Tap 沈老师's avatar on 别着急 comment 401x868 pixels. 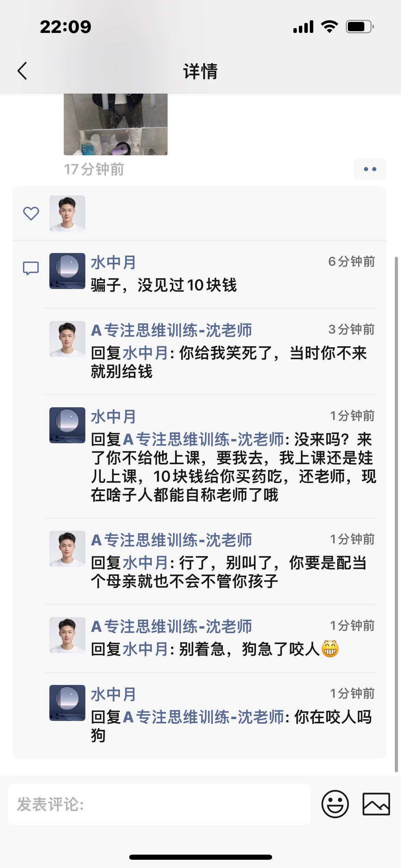coord(67,635)
